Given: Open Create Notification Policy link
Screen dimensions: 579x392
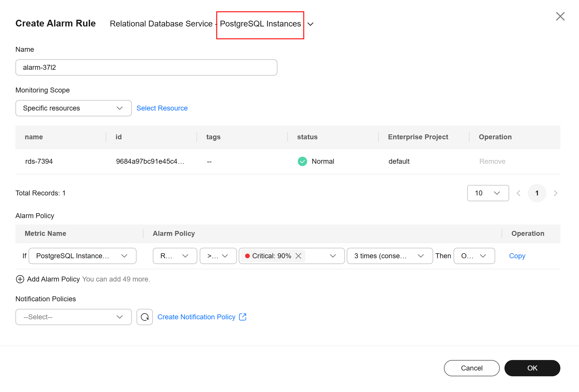Looking at the screenshot, I should 196,317.
